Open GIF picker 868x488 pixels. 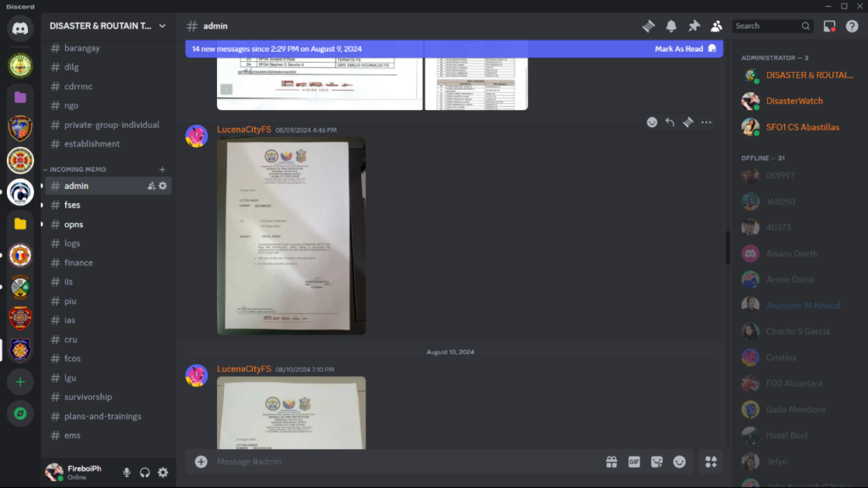point(634,462)
